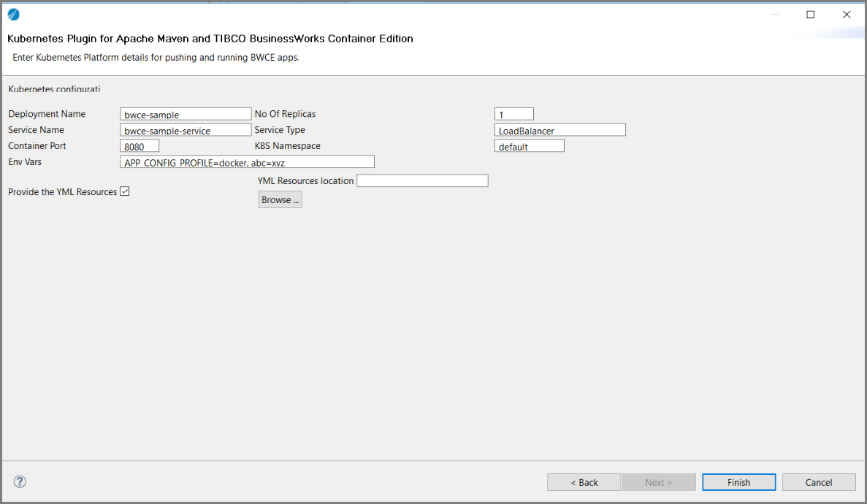Click the No Of Replicas label
Screen dimensions: 867x504
286,114
